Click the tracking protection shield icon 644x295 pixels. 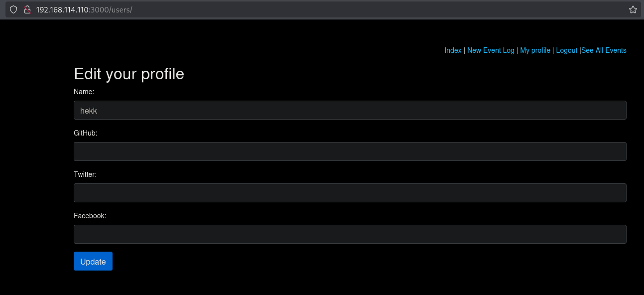[x=13, y=9]
